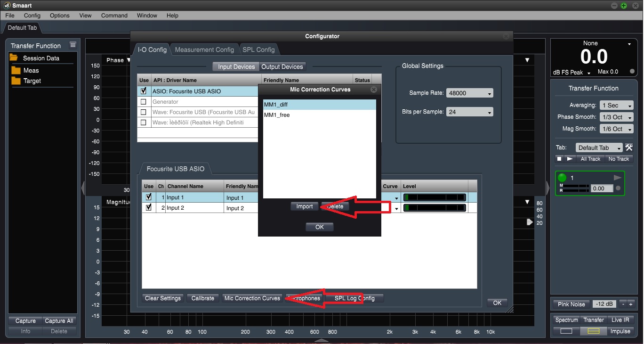Enable the Wave: Focusrite USB device checkbox
This screenshot has height=344, width=644.
pos(144,112)
